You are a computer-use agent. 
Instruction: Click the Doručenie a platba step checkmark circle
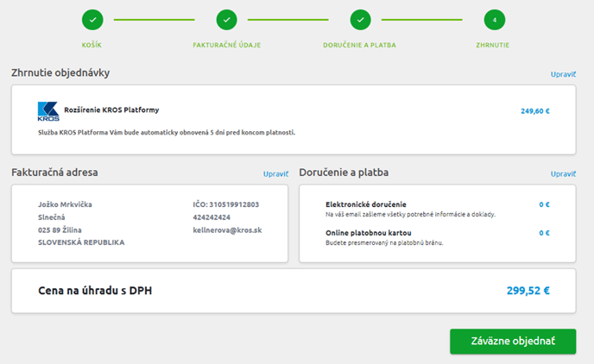point(361,20)
